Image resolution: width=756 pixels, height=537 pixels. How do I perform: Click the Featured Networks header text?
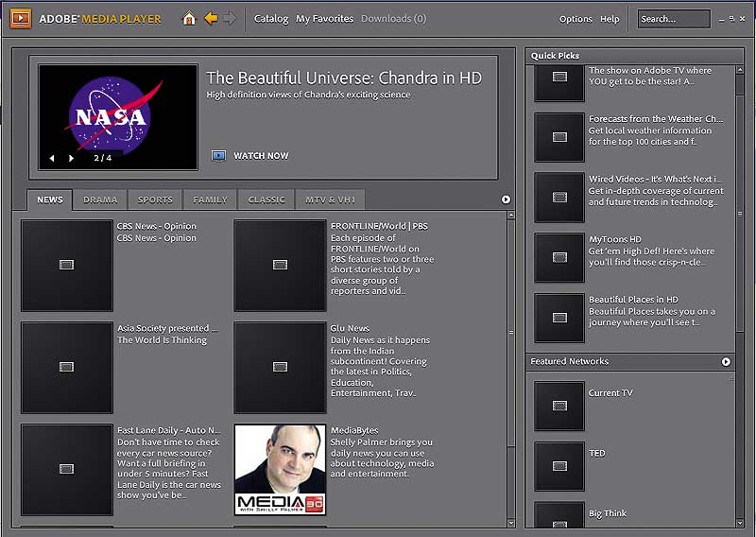click(x=570, y=361)
